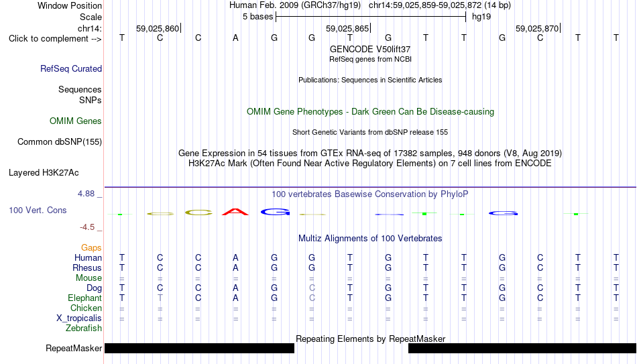Screen dimensions: 637x364
Task: Click the A base in complement row
Action: point(235,38)
